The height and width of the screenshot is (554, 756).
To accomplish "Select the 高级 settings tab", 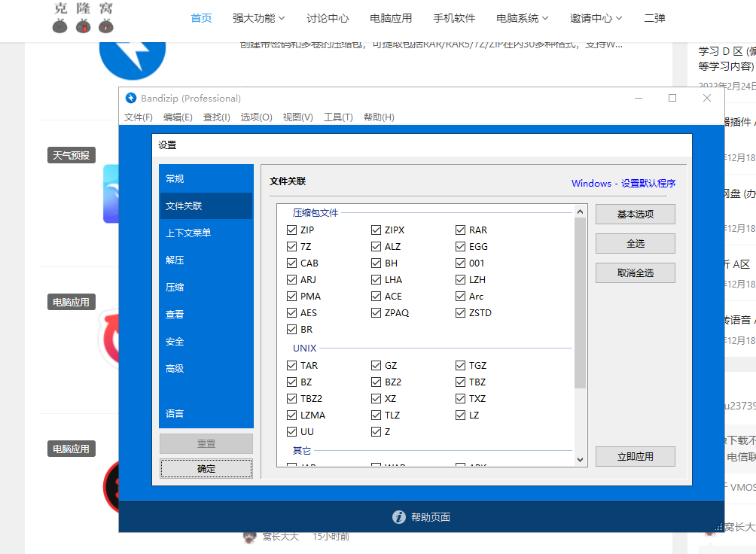I will [206, 369].
